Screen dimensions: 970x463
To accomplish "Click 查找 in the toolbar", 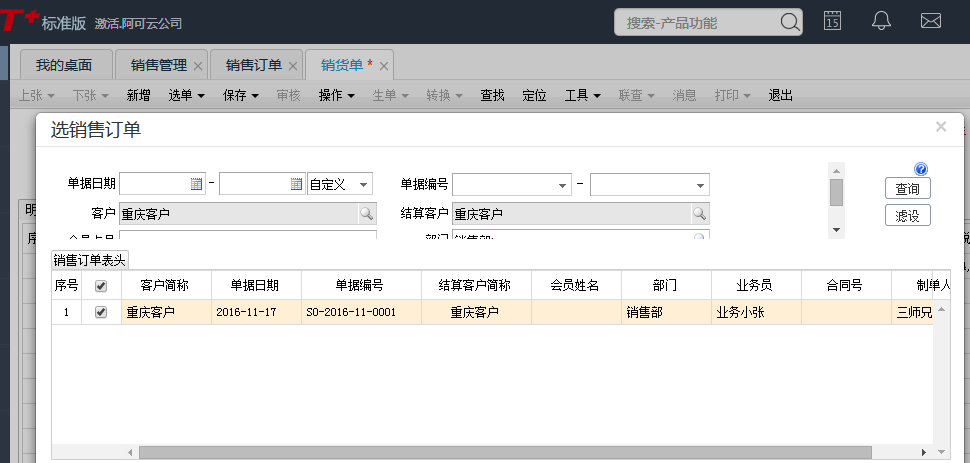I will click(492, 95).
